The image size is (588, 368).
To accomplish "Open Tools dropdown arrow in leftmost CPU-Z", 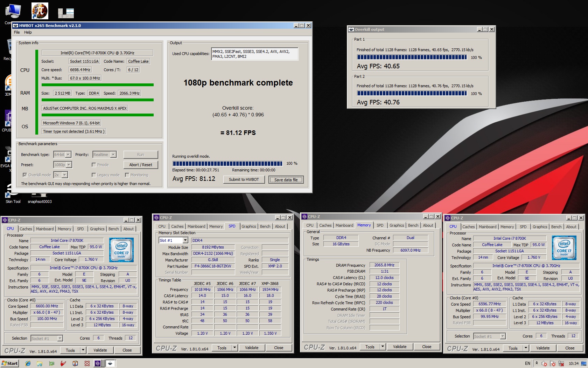I will (x=83, y=350).
